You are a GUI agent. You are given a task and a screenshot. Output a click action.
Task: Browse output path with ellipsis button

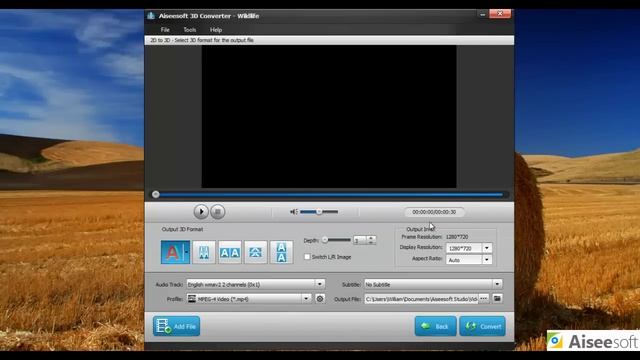[x=484, y=299]
